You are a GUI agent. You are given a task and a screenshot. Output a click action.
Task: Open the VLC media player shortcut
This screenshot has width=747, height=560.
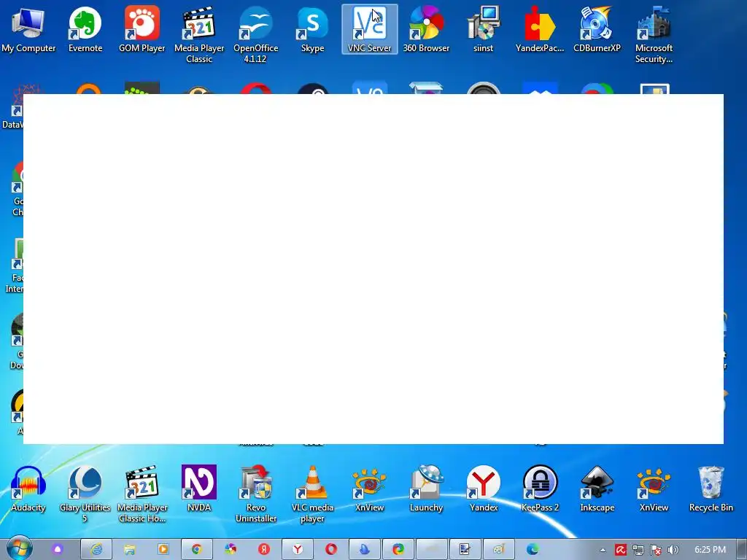(x=312, y=494)
